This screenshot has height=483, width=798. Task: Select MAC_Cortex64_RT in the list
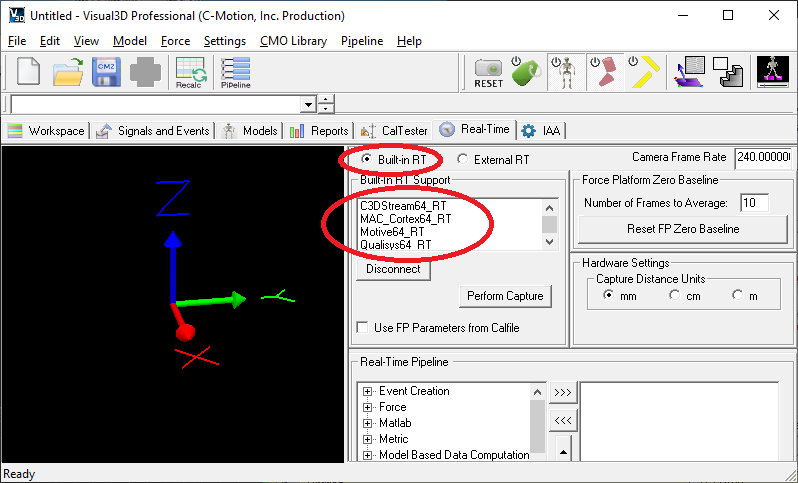pos(406,219)
